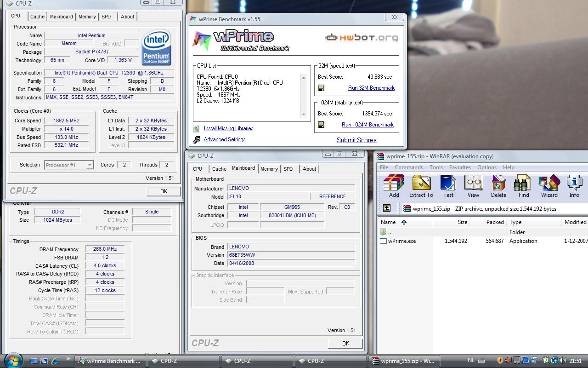Click Submit Scores link in wPrime
Viewport: 588px width, 368px height.
(x=356, y=140)
